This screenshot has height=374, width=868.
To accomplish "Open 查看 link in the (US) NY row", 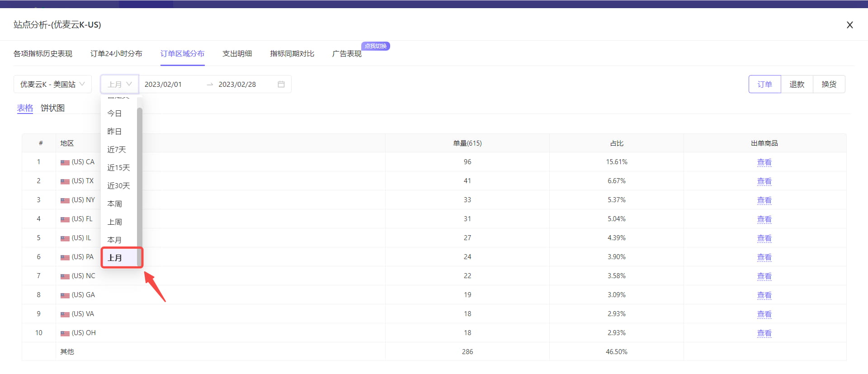I will (764, 200).
